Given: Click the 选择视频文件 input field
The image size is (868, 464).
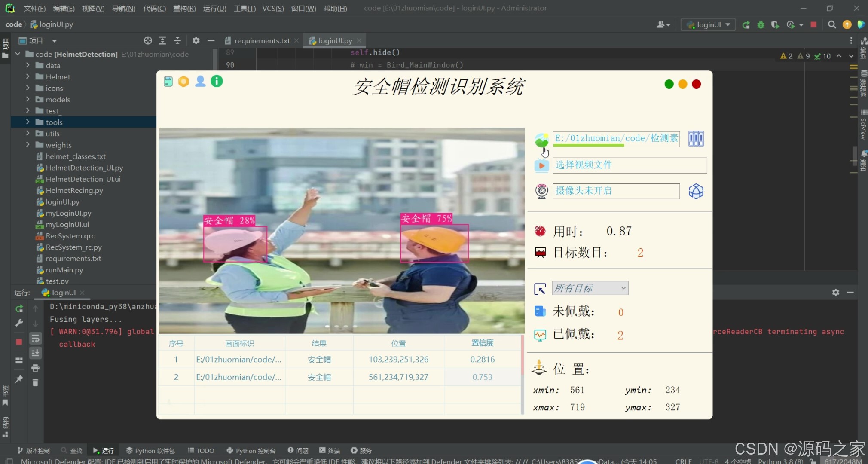Looking at the screenshot, I should tap(630, 165).
